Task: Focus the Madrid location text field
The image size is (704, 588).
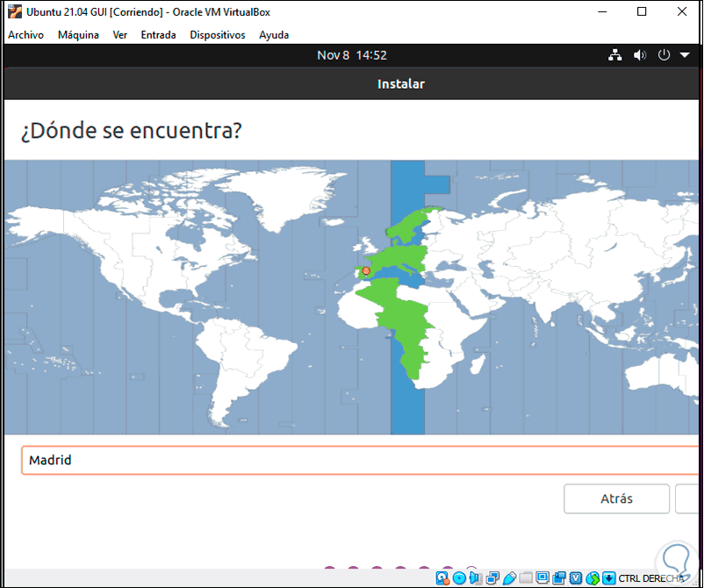Action: (x=360, y=460)
